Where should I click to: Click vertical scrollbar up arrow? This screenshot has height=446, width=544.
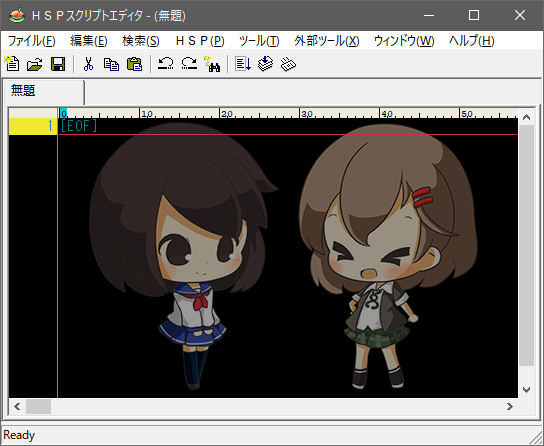526,117
